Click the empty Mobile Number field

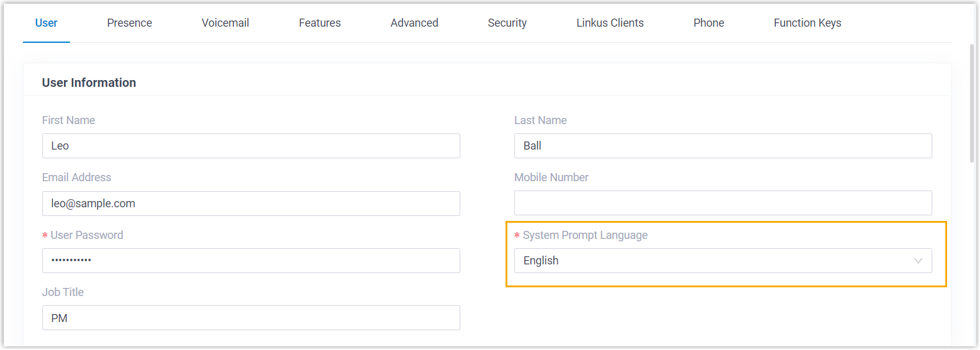click(x=723, y=203)
